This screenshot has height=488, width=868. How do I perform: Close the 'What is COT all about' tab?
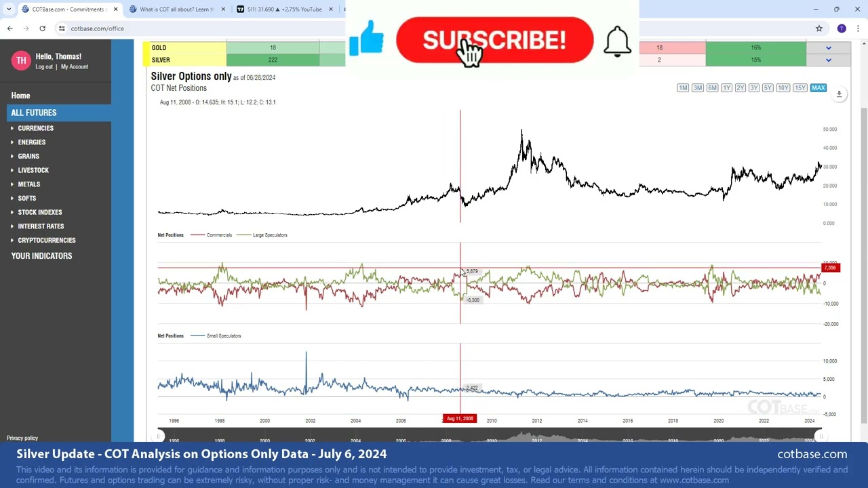click(223, 9)
